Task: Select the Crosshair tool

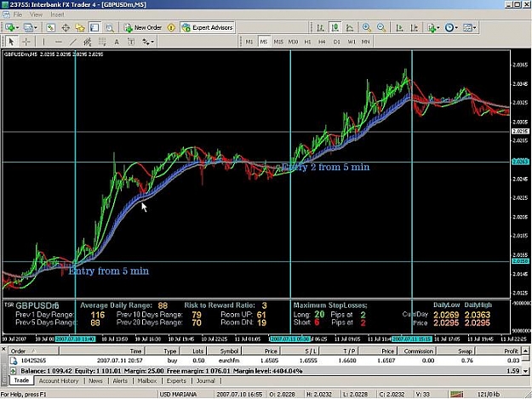Action: click(26, 42)
